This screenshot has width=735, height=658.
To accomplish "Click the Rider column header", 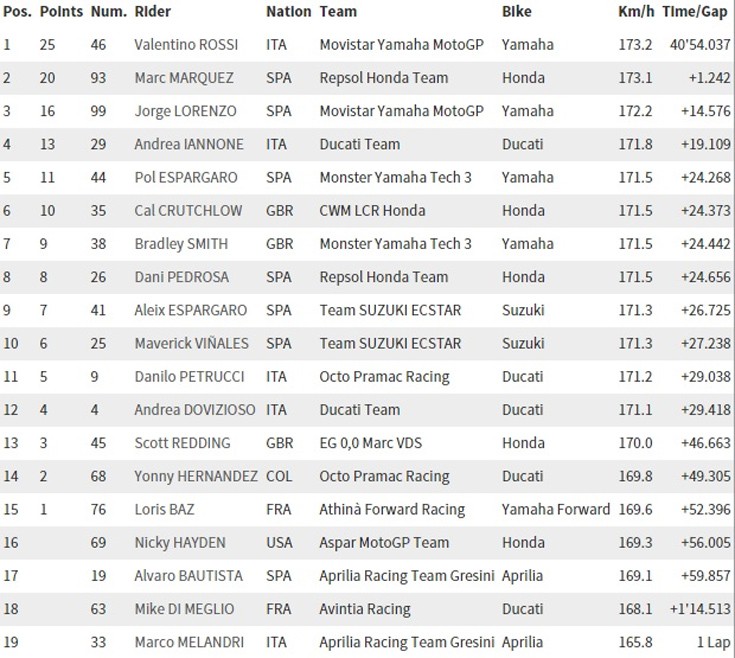I will click(x=152, y=12).
